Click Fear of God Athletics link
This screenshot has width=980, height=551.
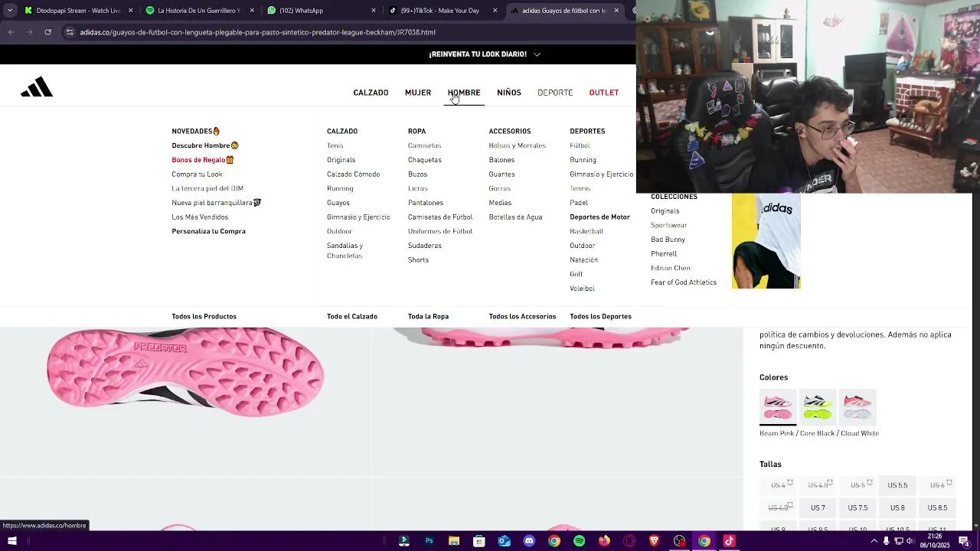click(x=684, y=282)
